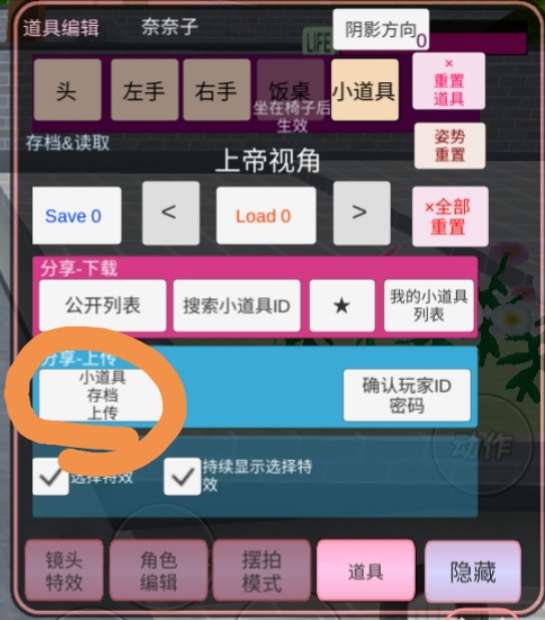The image size is (545, 620).
Task: Click the 重置道具 reset button
Action: point(448,81)
